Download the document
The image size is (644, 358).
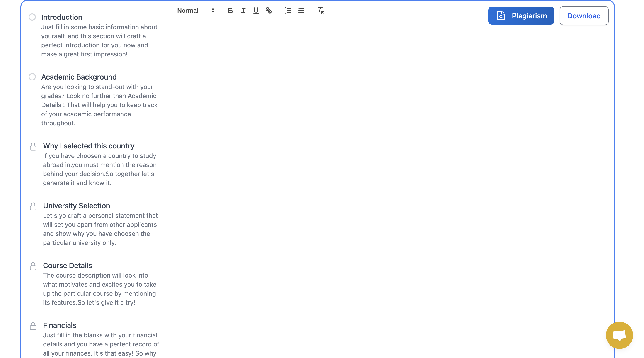[x=584, y=16]
